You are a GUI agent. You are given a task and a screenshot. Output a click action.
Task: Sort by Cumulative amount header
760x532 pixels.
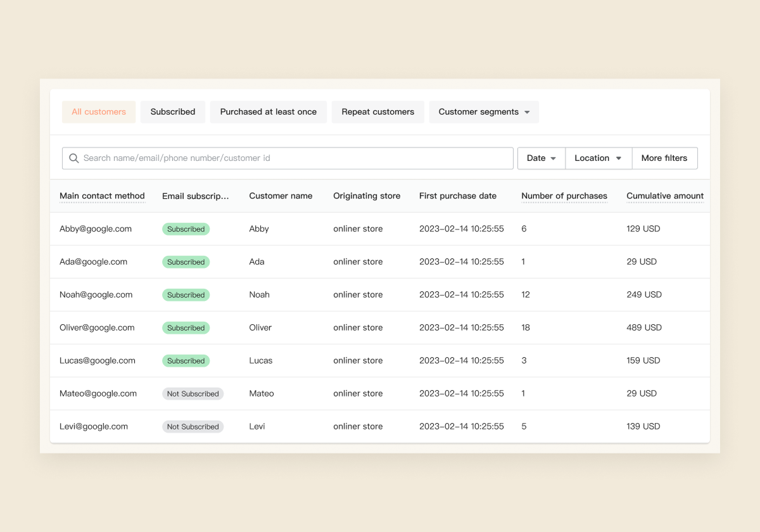665,196
